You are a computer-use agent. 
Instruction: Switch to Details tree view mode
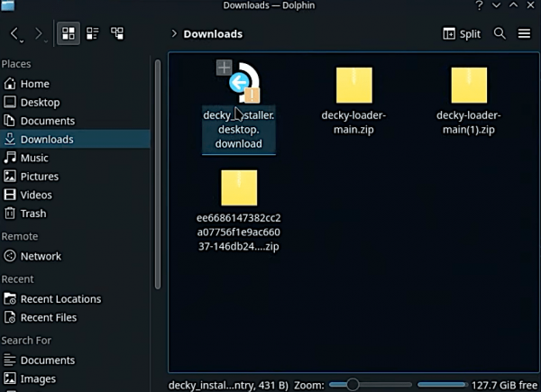tap(117, 33)
